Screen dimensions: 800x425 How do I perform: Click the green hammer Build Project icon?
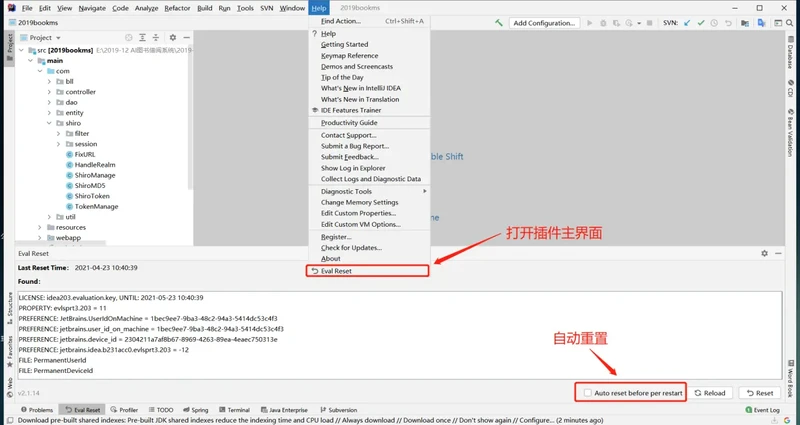pyautogui.click(x=499, y=22)
